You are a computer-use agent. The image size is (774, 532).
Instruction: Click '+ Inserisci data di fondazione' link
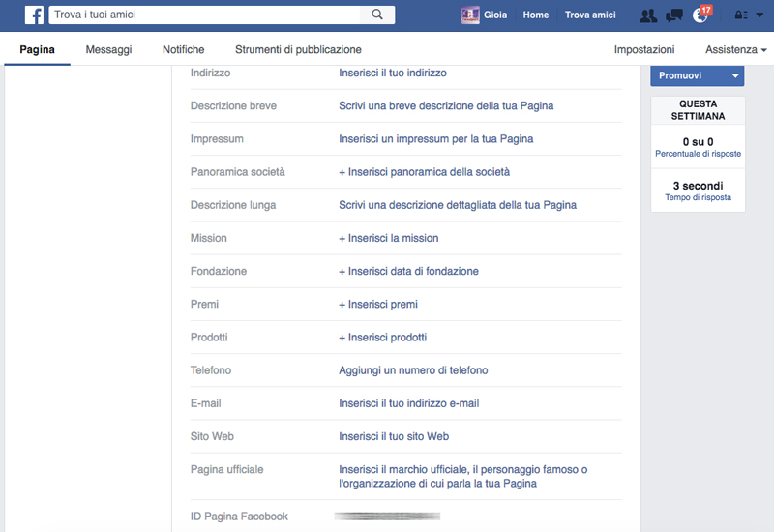click(x=408, y=271)
